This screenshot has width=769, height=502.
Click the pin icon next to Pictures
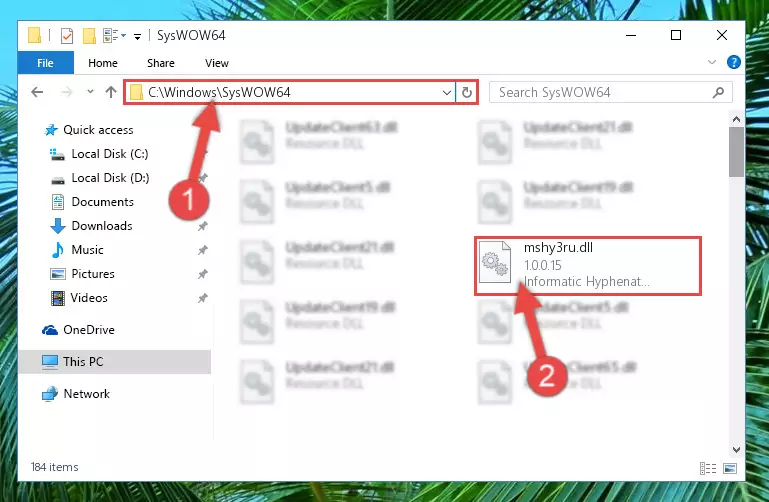point(203,274)
